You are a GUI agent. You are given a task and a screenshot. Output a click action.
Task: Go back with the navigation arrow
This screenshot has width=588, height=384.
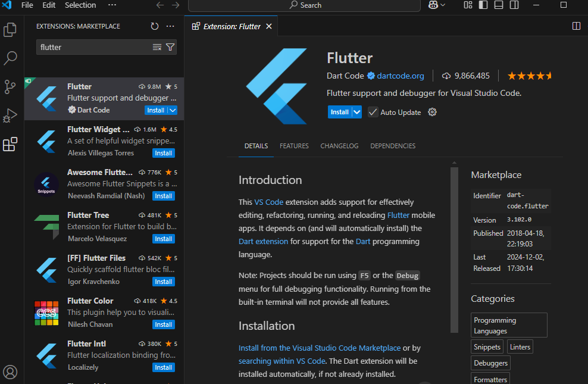(x=160, y=5)
